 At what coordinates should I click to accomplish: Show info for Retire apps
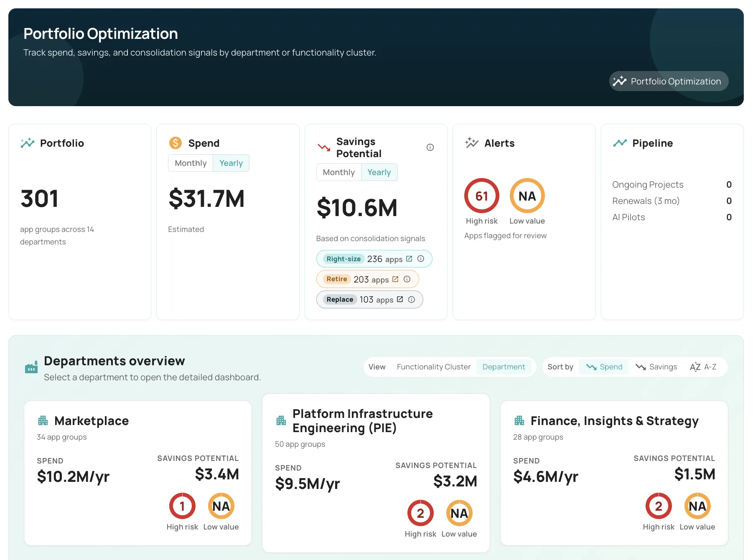(407, 279)
